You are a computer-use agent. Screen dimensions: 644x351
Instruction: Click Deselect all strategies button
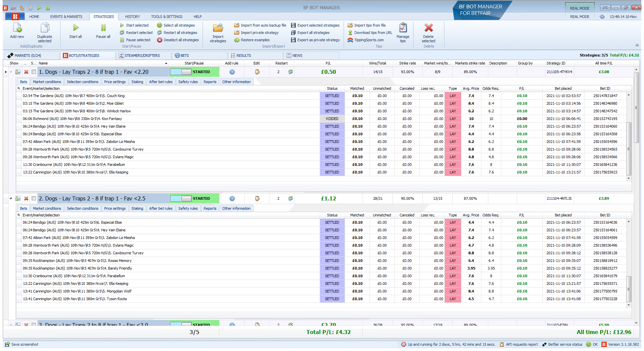coord(178,40)
